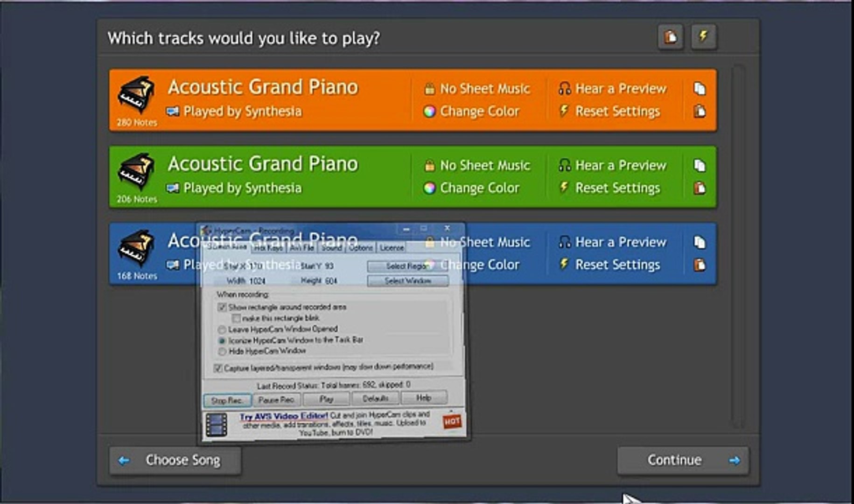The height and width of the screenshot is (504, 854).
Task: Click the Defaults button in HyperCam
Action: tap(375, 399)
